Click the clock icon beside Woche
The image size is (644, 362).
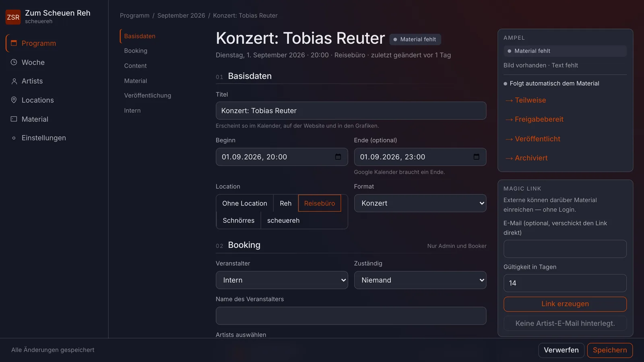[x=14, y=62]
